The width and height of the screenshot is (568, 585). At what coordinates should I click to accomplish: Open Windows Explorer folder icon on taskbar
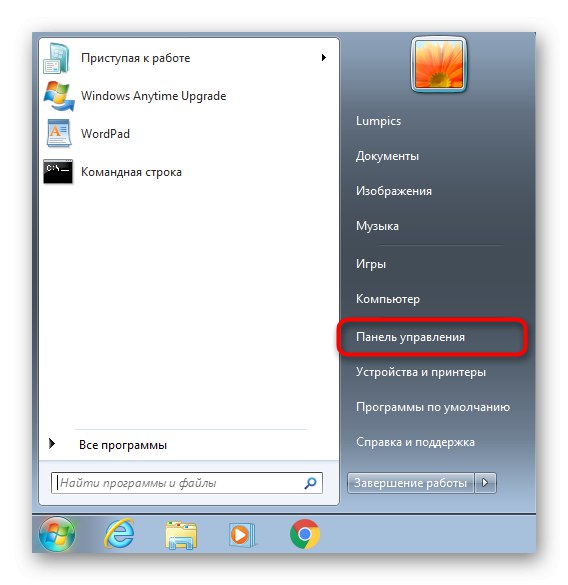tap(181, 535)
